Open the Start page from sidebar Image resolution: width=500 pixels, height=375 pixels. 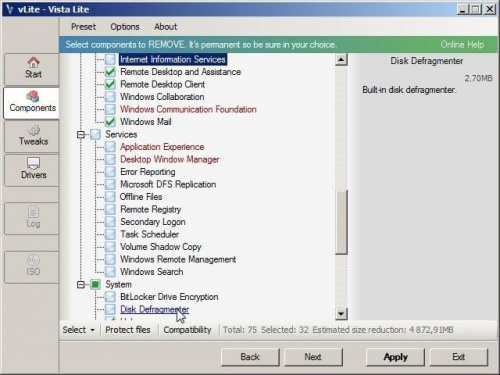click(32, 69)
